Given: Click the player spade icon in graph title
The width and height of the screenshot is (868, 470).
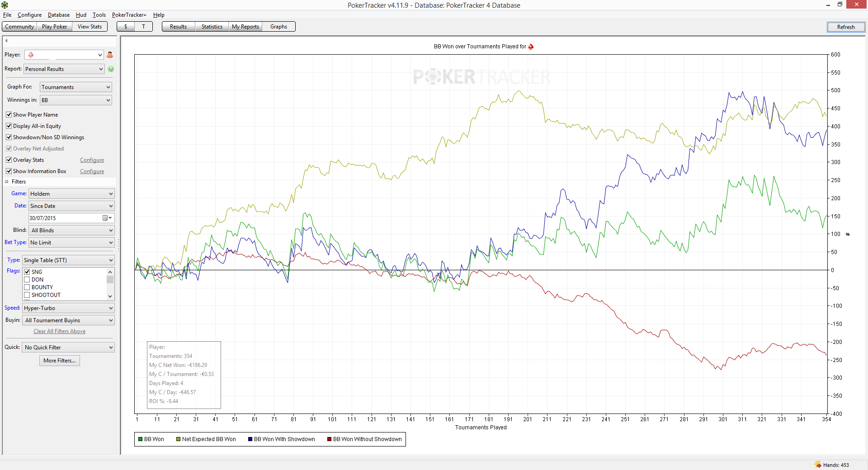Looking at the screenshot, I should pos(531,47).
